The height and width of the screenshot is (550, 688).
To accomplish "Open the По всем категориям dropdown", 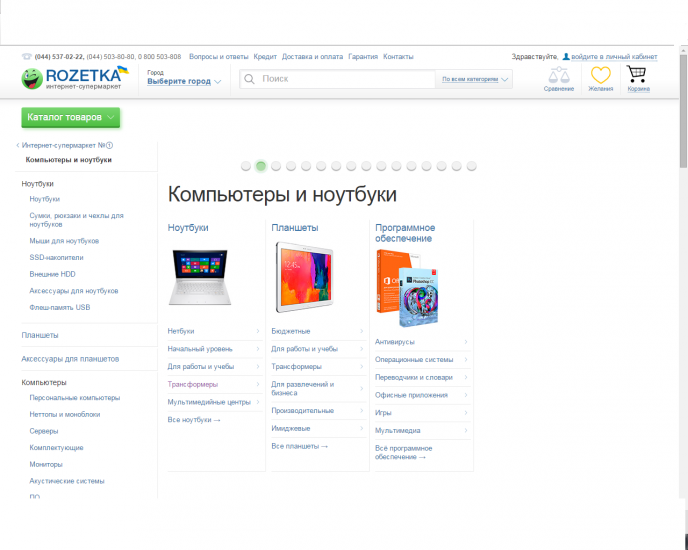I will [475, 79].
